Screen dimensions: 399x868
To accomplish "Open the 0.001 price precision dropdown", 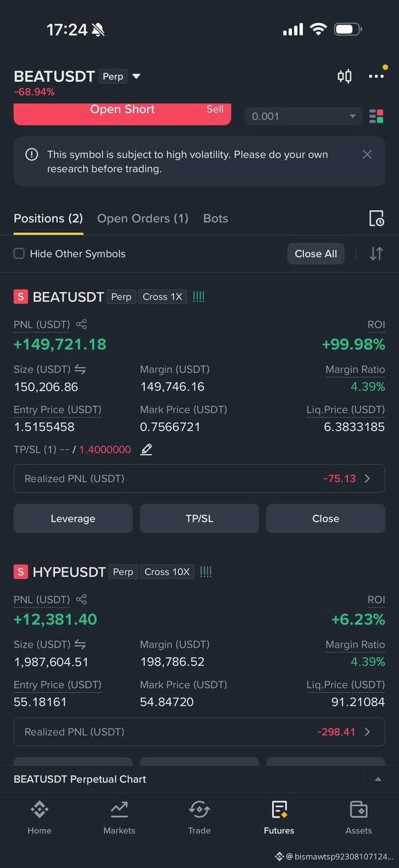I will tap(303, 116).
